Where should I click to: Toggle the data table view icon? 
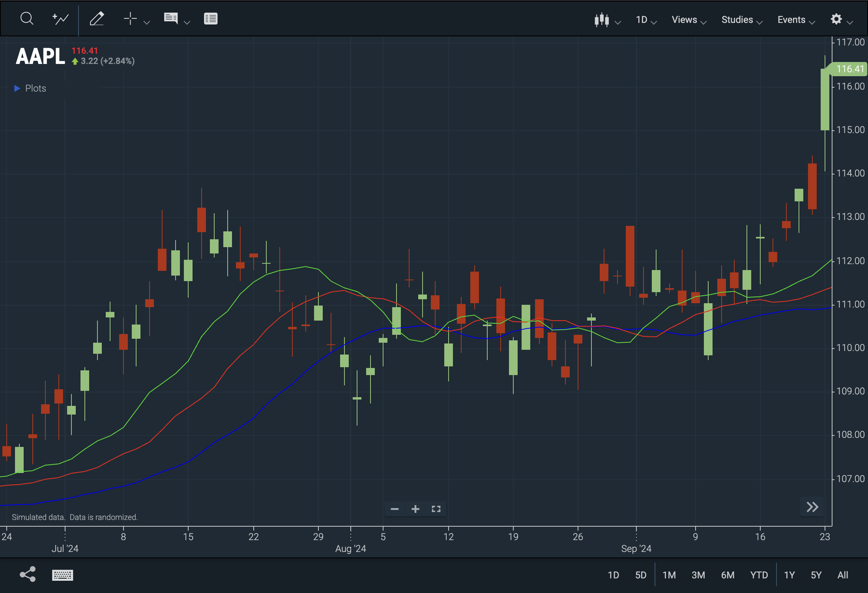pos(211,19)
